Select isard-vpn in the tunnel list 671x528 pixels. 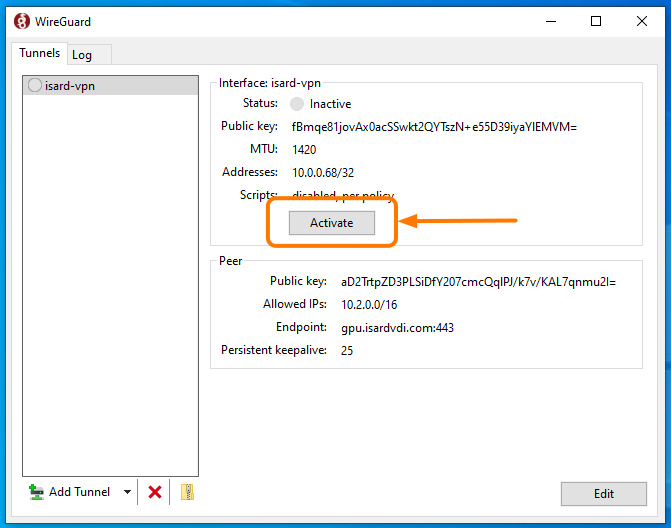[x=70, y=86]
